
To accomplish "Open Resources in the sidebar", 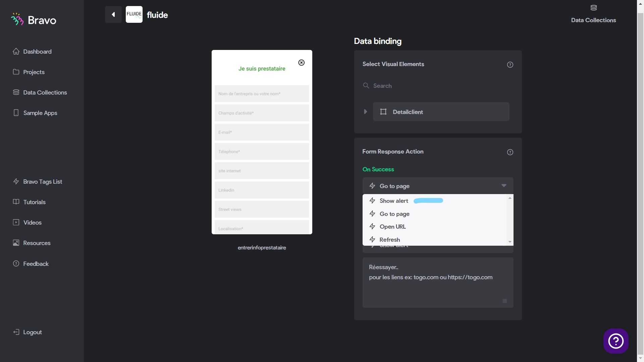I will tap(32, 243).
